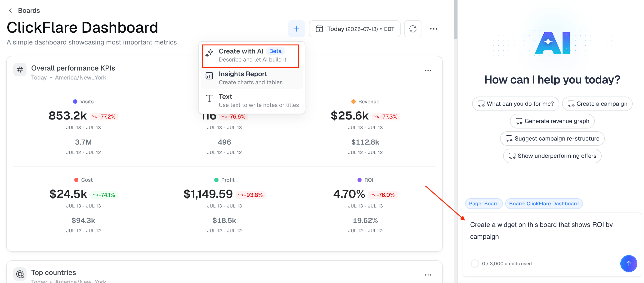Click the ROI 4.70% value

(x=349, y=194)
